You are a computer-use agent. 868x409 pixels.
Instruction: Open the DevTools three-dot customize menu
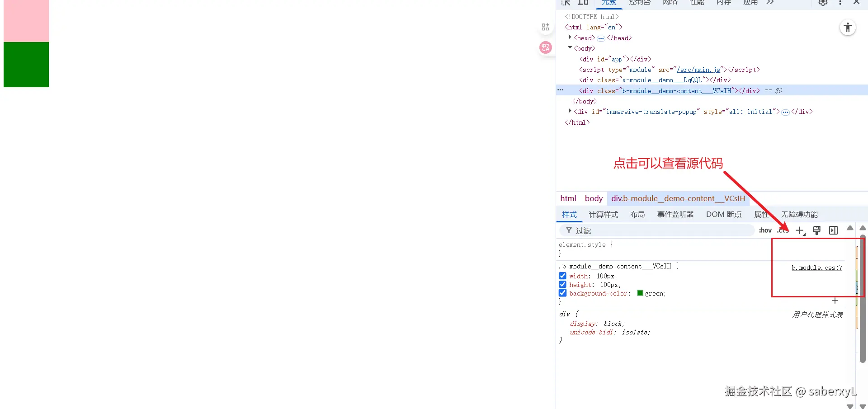pos(840,3)
